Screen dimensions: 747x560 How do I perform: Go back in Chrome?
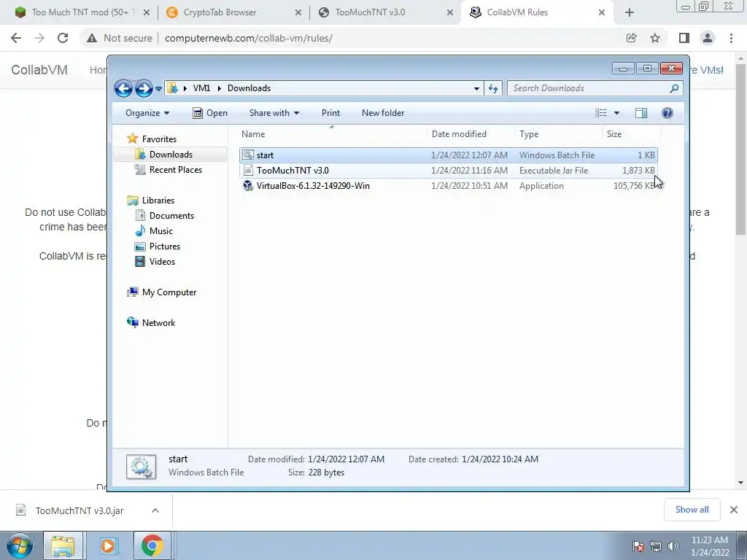point(16,38)
